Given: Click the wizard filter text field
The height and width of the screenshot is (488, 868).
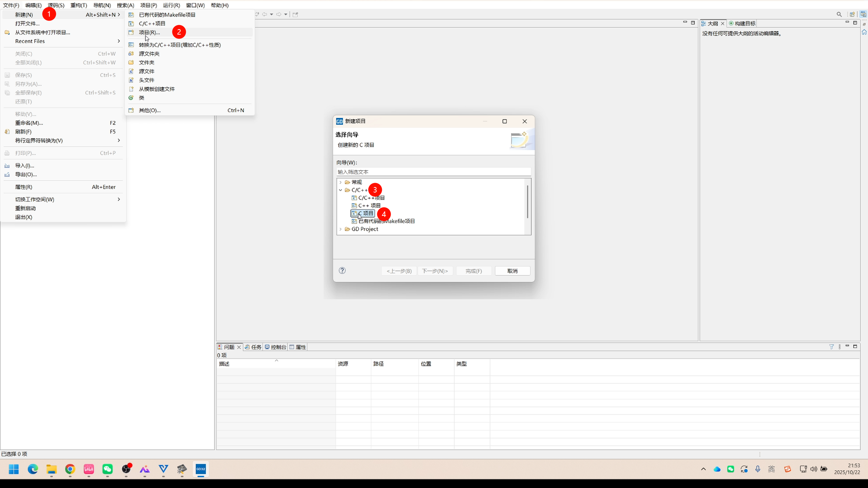Looking at the screenshot, I should [x=433, y=172].
